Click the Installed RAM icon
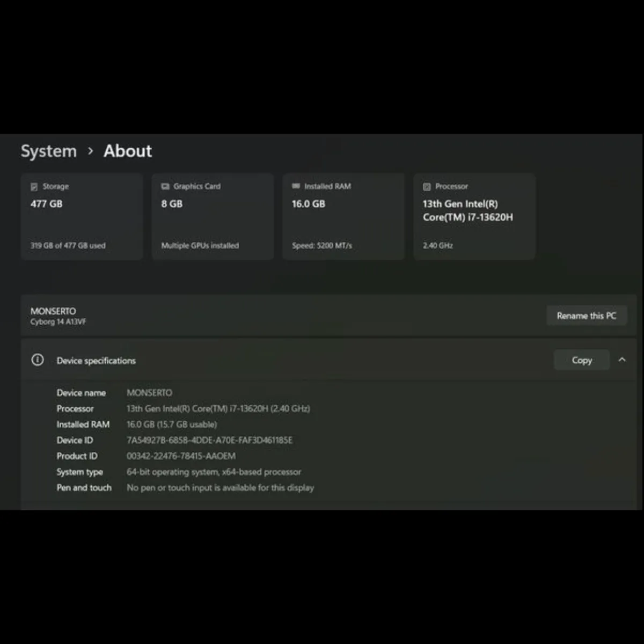Image resolution: width=644 pixels, height=644 pixels. coord(296,186)
